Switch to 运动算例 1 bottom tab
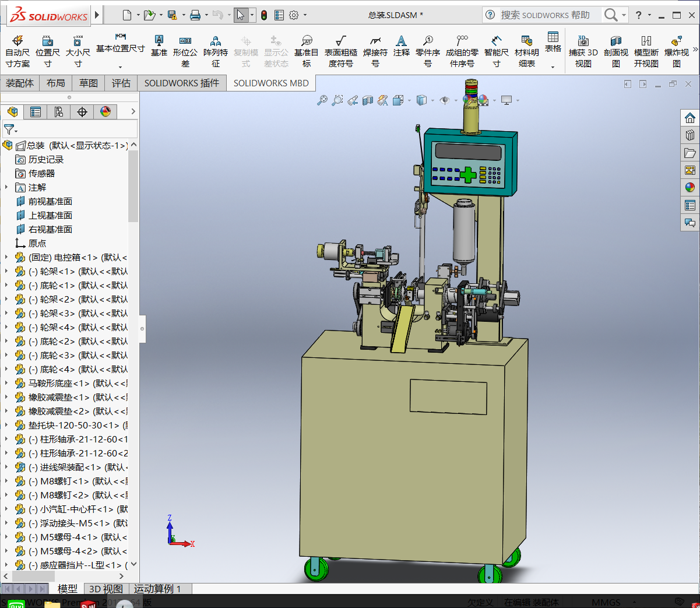The image size is (700, 608). pos(158,589)
